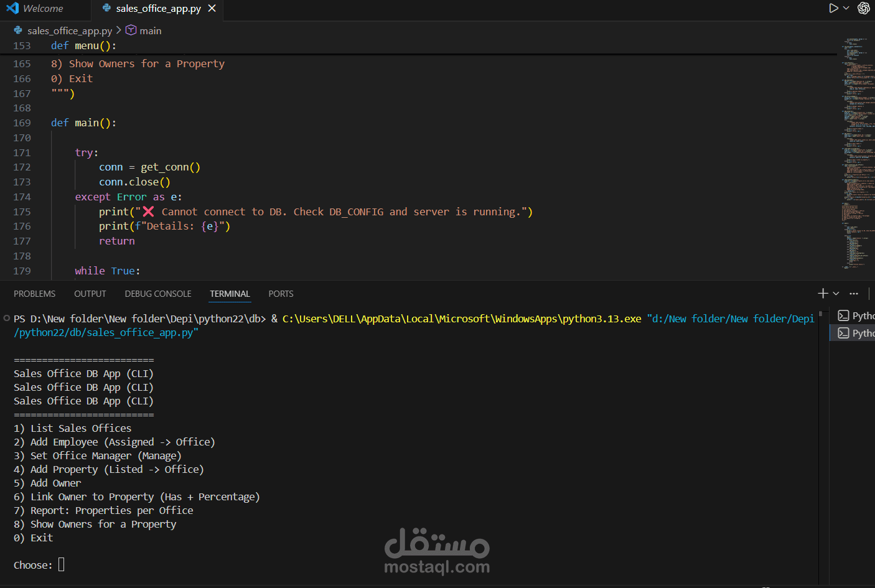The image size is (875, 588).
Task: Switch to the Welcome tab
Action: 45,8
